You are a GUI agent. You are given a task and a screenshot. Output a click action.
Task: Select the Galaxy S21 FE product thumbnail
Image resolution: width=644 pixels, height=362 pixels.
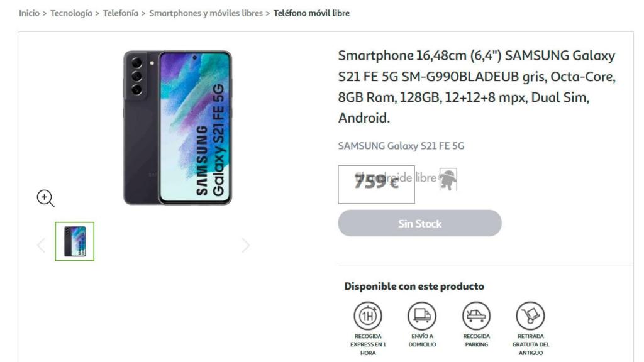(x=75, y=241)
